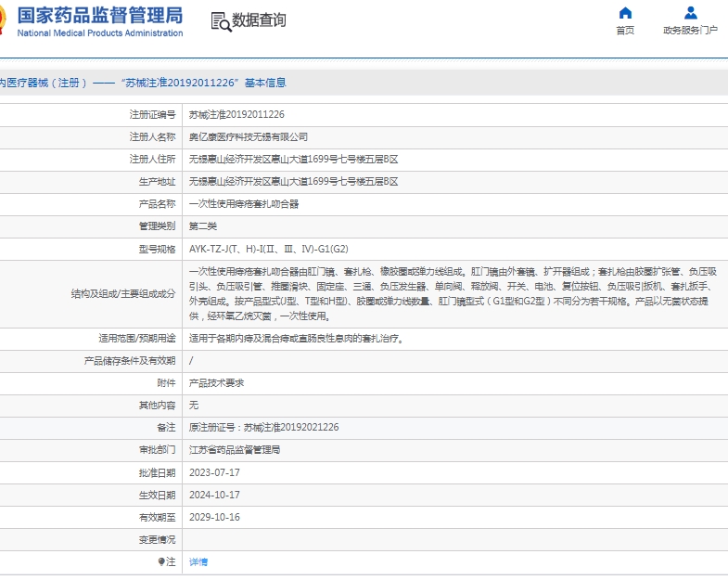Screen dimensions: 728x580
Task: Click the bullet icon beside 注
Action: (160, 561)
